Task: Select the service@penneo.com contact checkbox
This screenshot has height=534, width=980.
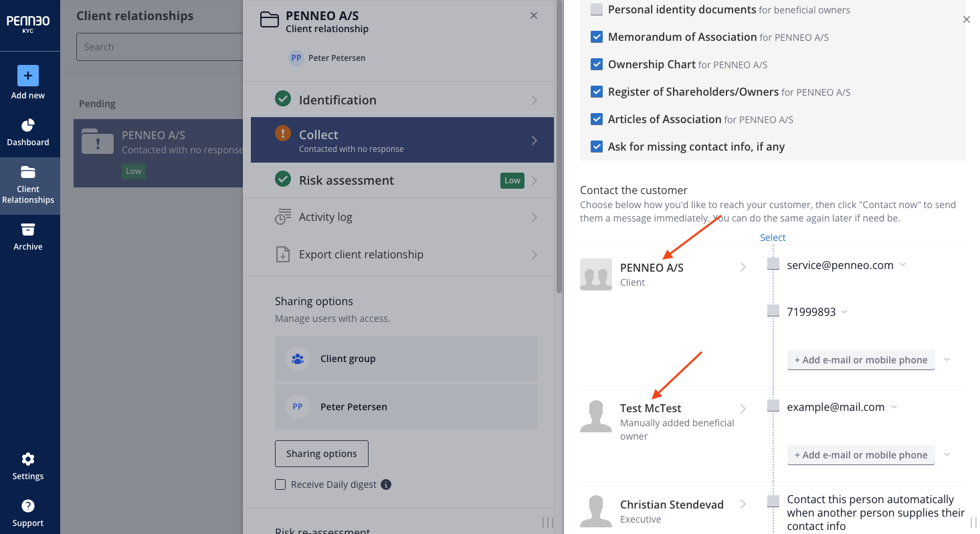Action: click(773, 264)
